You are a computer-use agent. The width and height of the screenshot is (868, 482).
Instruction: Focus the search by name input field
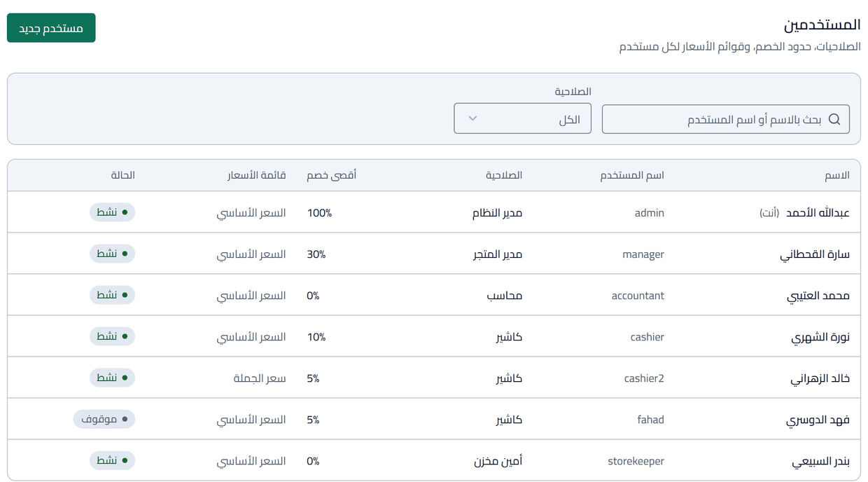pyautogui.click(x=726, y=119)
